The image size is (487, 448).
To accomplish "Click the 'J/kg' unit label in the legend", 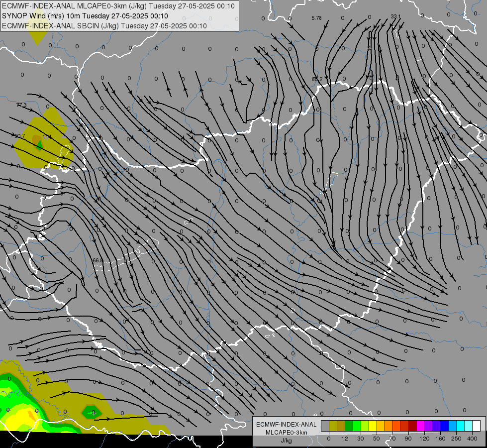I will 287,441.
